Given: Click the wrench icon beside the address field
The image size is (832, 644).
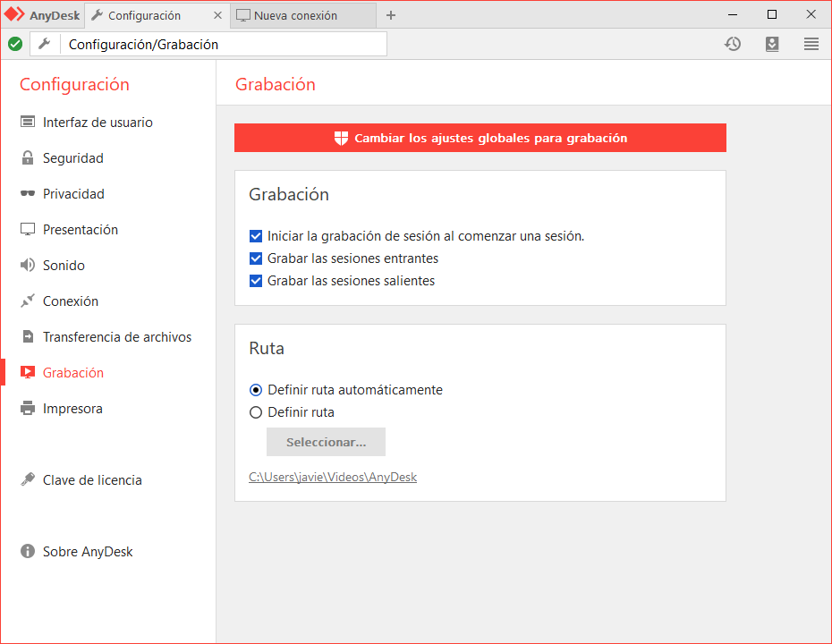Looking at the screenshot, I should pos(45,44).
